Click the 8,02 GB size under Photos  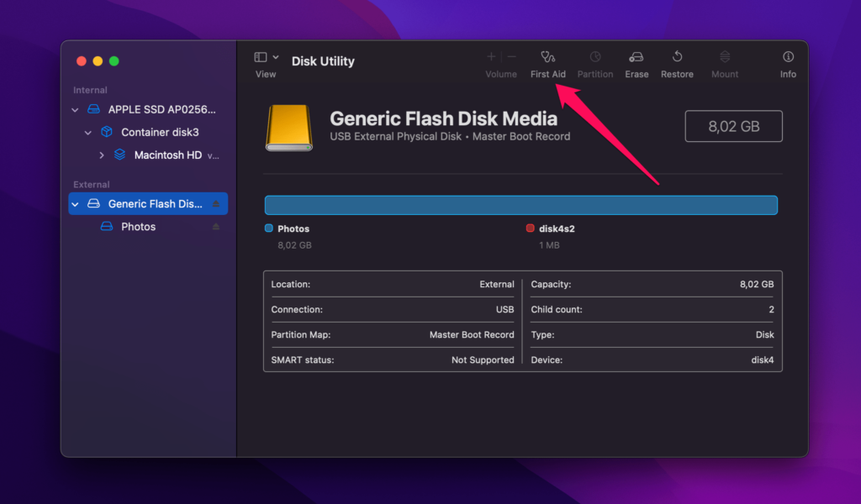(x=294, y=245)
